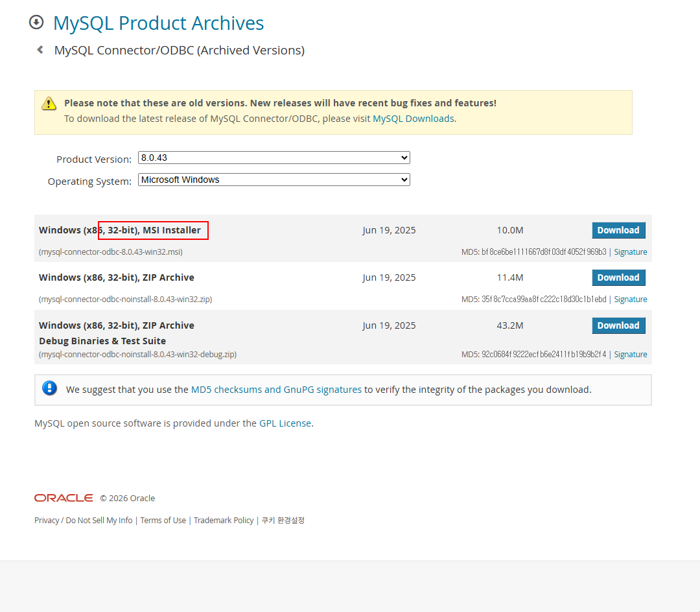Viewport: 700px width, 612px height.
Task: Open Signature link for win32-debug.zip
Action: 631,354
